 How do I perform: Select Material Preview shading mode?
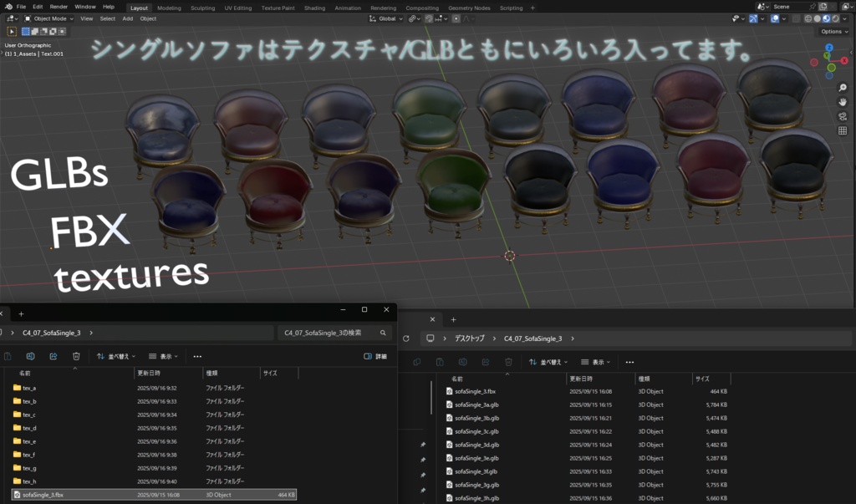tap(827, 19)
